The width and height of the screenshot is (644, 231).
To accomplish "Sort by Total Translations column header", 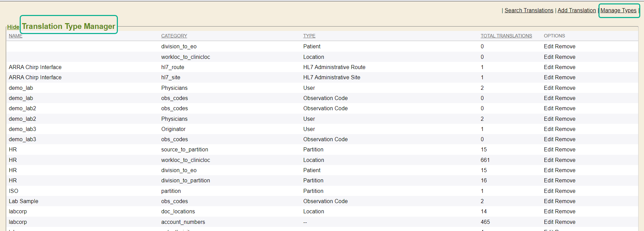I will point(506,36).
